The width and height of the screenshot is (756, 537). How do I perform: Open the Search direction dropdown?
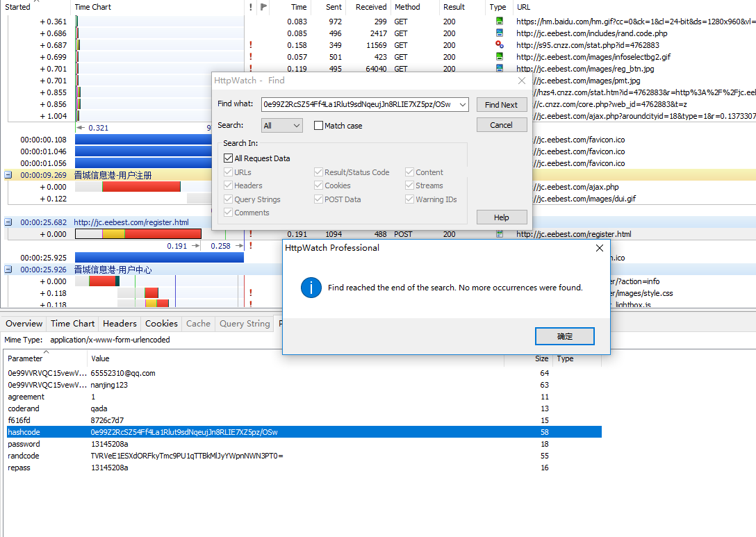[x=282, y=126]
